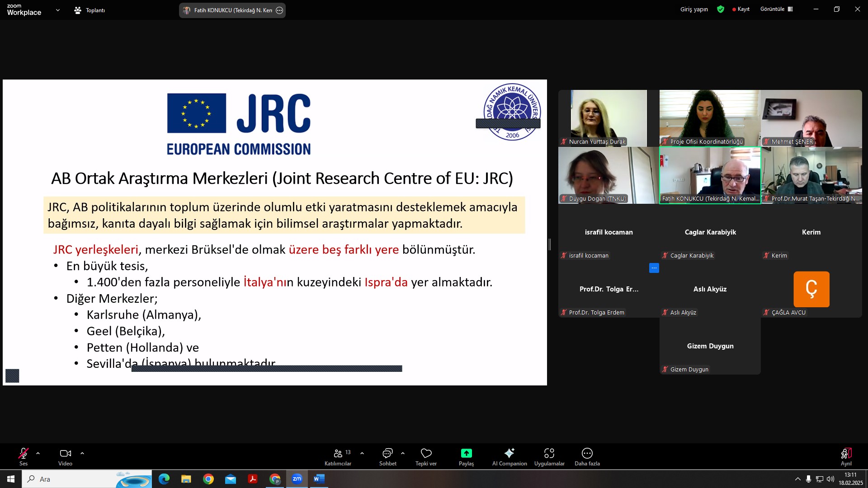
Task: Open Uygulamalar apps
Action: [549, 456]
